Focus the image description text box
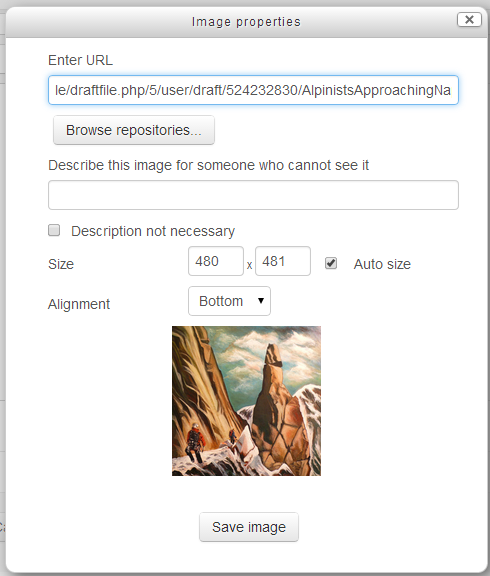490x576 pixels. pos(253,195)
